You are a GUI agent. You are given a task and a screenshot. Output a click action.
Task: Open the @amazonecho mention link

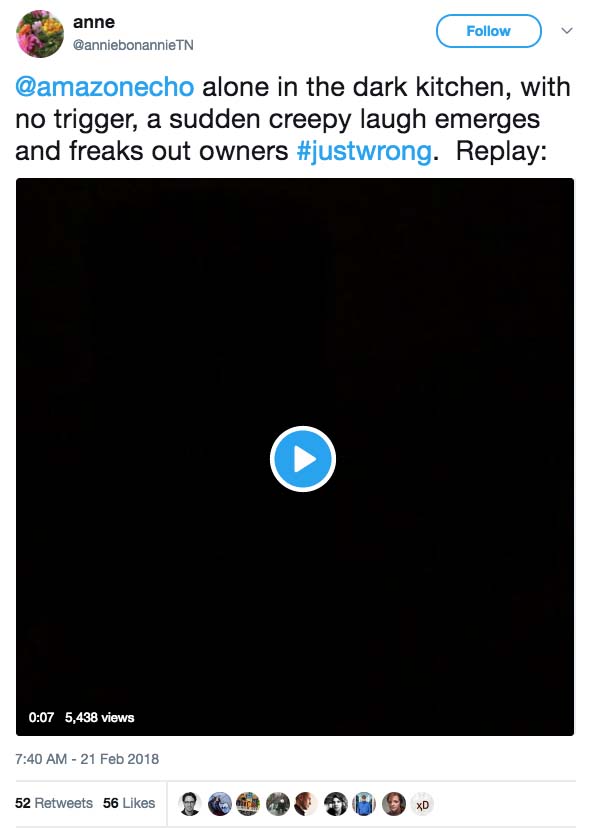tap(105, 87)
